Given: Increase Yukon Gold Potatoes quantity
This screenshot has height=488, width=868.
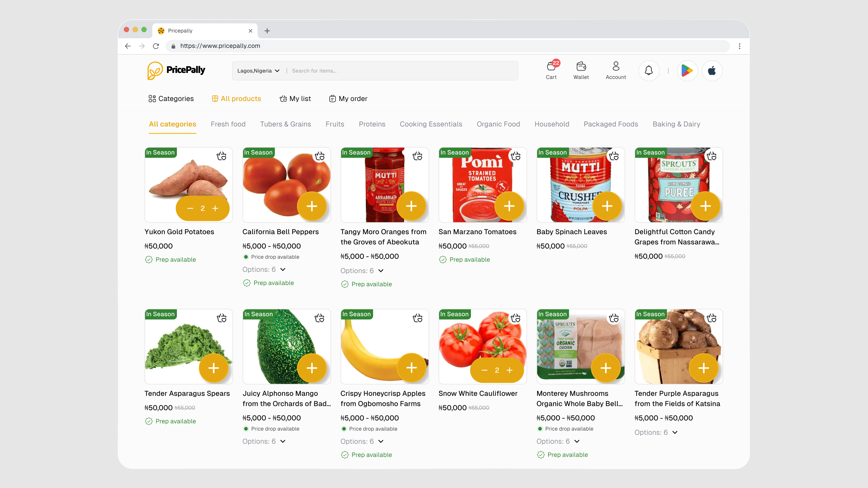Looking at the screenshot, I should coord(215,208).
